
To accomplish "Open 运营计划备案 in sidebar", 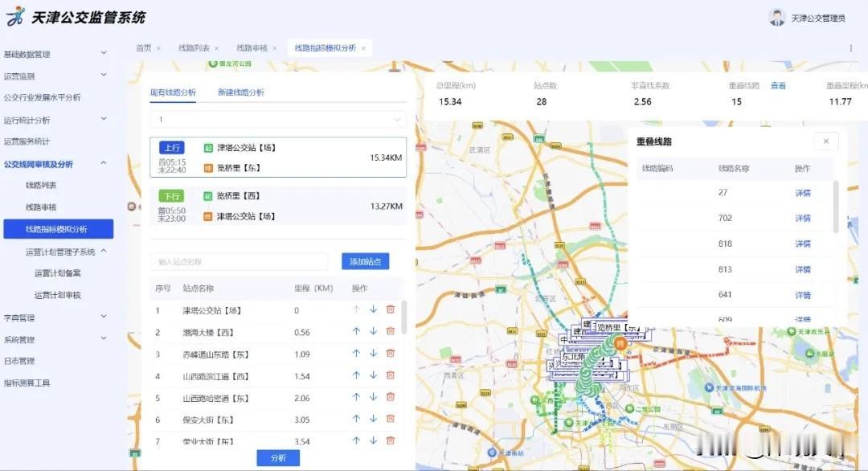I will pos(58,273).
